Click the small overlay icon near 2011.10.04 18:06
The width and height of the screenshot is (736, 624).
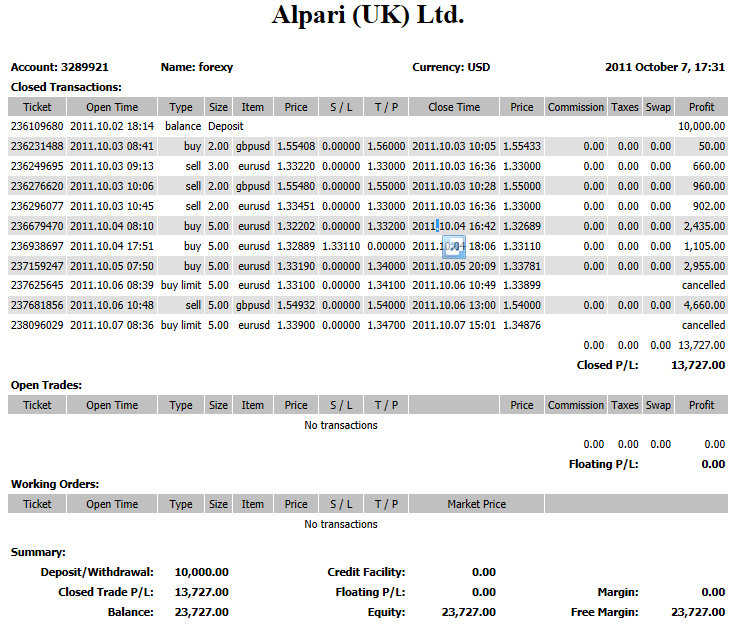tap(454, 247)
